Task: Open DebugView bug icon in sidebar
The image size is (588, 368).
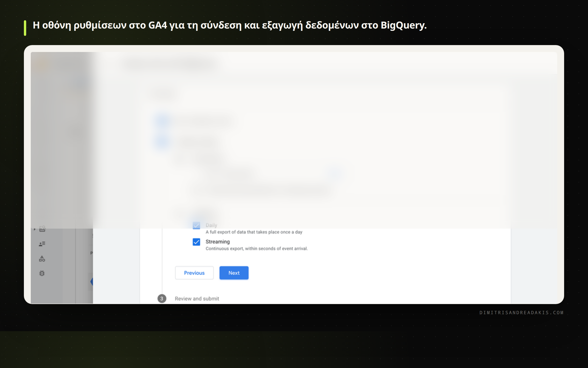Action: (42, 273)
